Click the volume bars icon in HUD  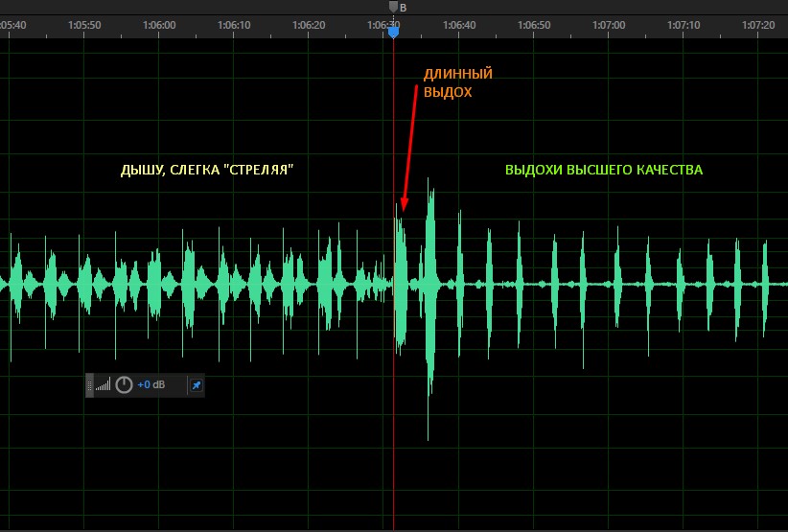pos(103,385)
